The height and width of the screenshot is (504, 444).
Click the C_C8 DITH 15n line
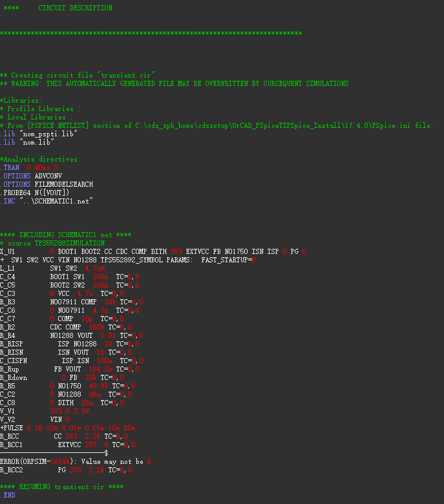click(62, 403)
